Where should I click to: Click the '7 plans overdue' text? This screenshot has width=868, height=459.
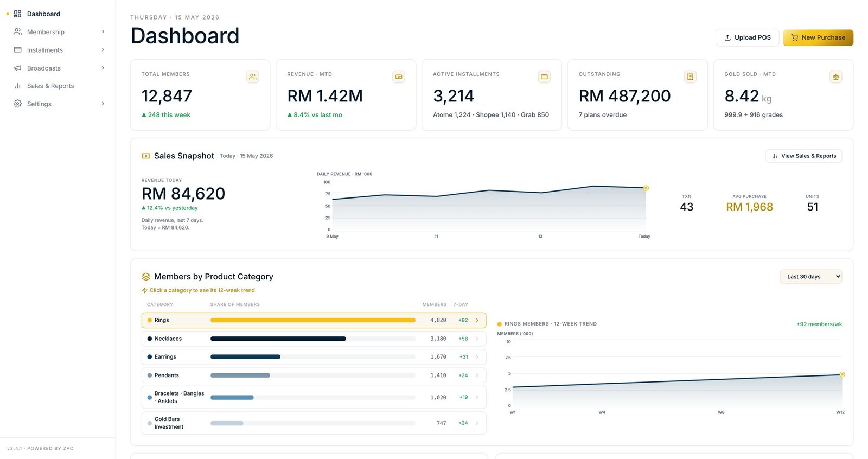coord(603,115)
